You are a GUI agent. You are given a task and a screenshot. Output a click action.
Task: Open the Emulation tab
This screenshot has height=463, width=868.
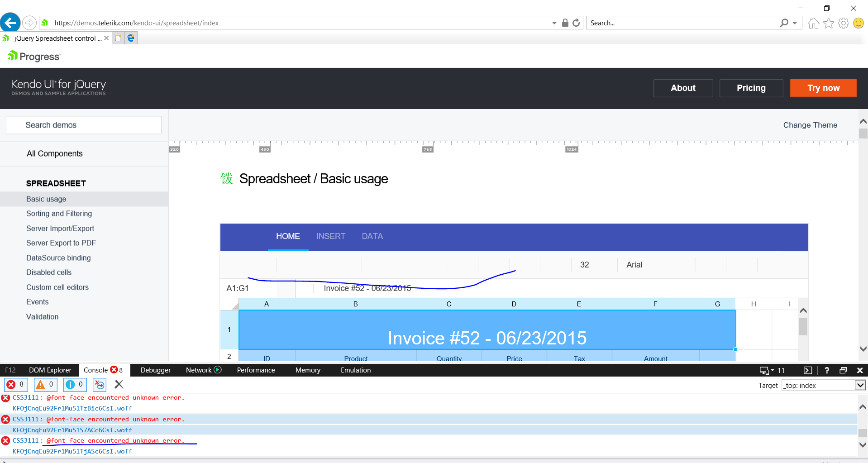[356, 370]
